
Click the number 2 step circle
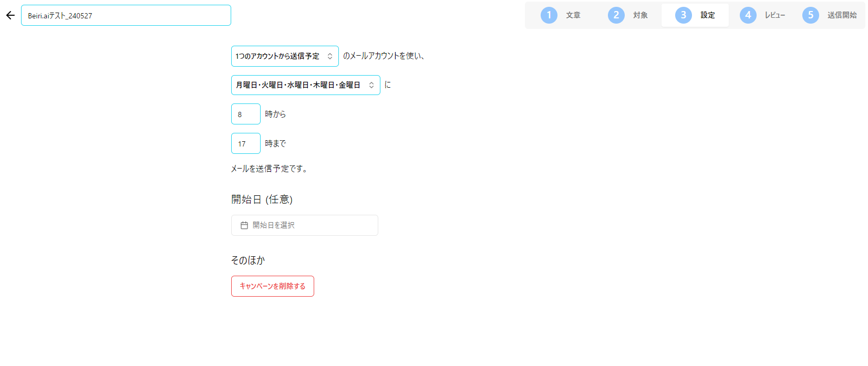click(x=616, y=15)
